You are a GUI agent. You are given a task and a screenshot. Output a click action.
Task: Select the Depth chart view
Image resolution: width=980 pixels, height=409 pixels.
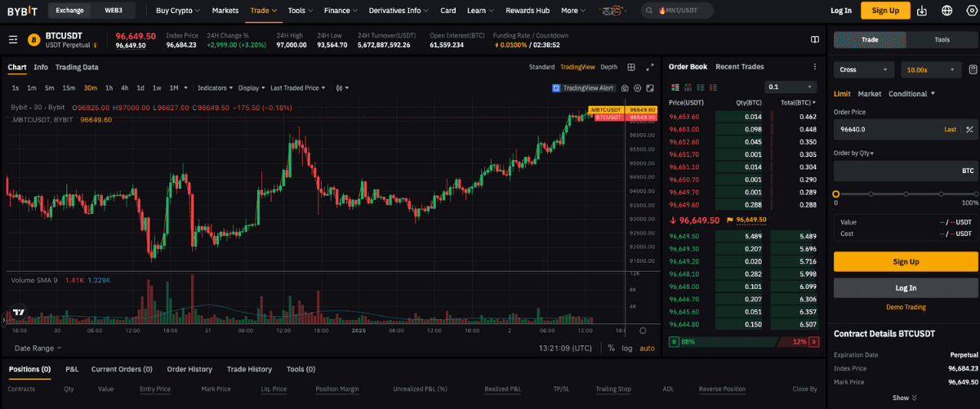(609, 67)
